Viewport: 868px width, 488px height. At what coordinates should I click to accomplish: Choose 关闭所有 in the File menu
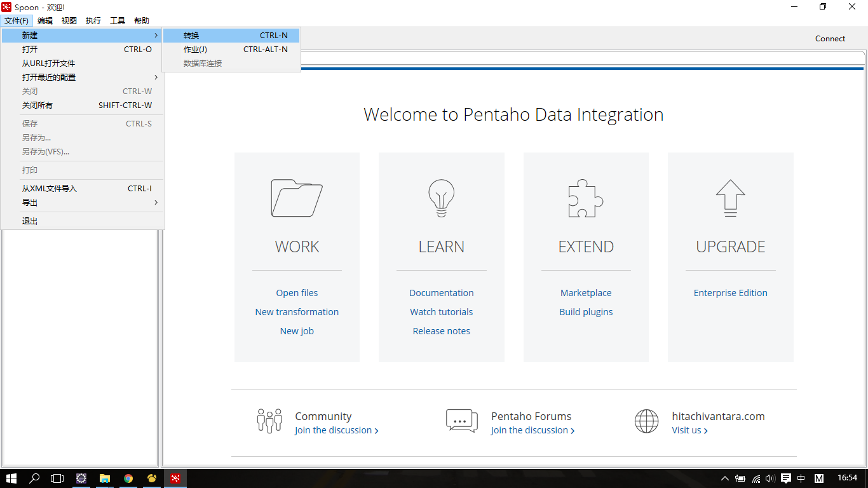pyautogui.click(x=83, y=105)
